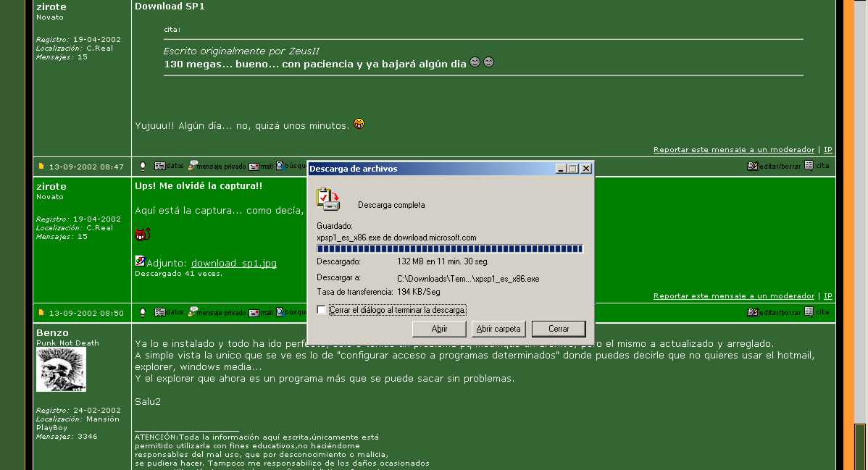Viewport: 868px width, 470px height.
Task: Click the Benzo username
Action: tap(53, 332)
